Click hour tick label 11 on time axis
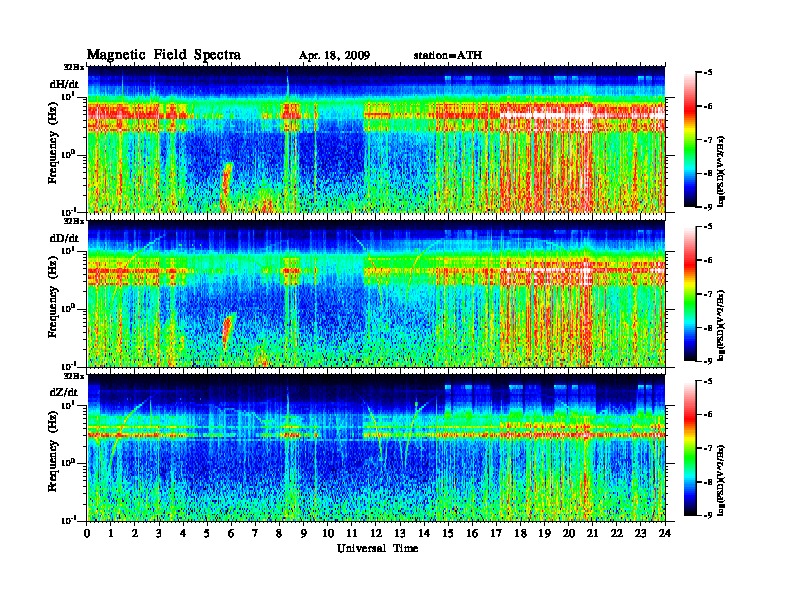792x612 pixels. (352, 534)
